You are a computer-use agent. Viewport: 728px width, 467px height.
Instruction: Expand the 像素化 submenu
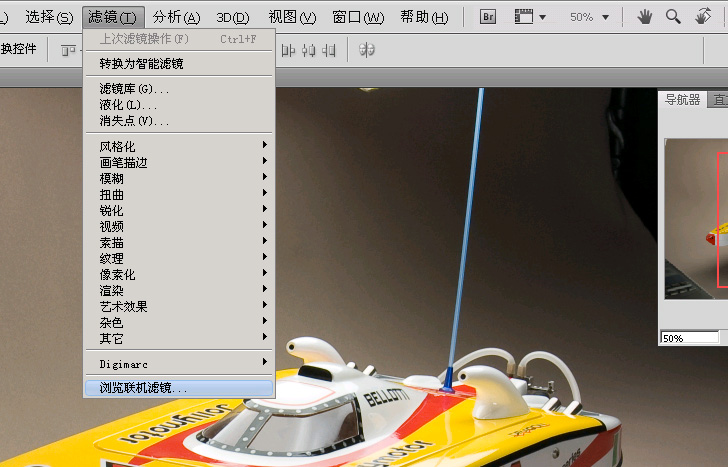point(178,274)
